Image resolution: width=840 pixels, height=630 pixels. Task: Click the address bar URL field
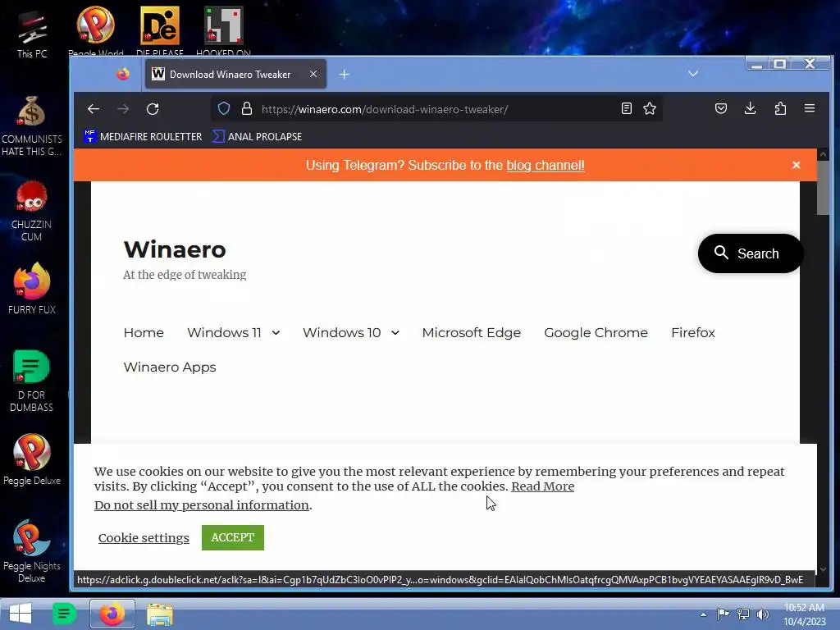coord(436,109)
